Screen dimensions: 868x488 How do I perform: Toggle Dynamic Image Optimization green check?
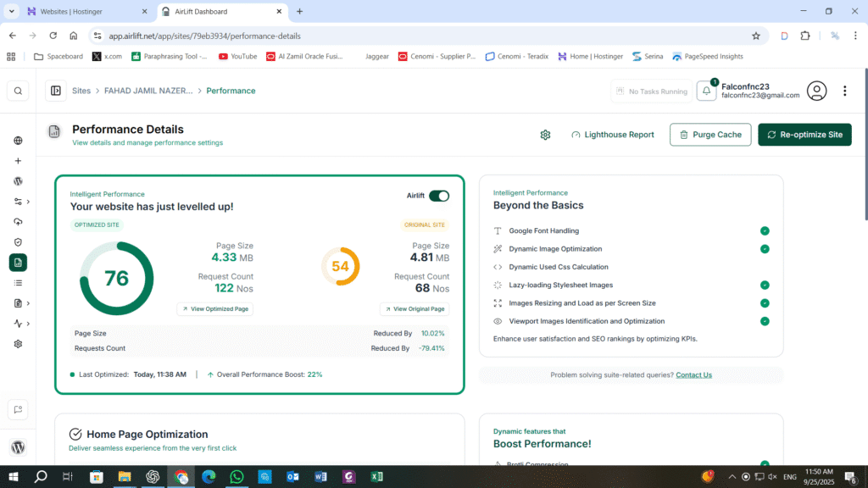765,249
